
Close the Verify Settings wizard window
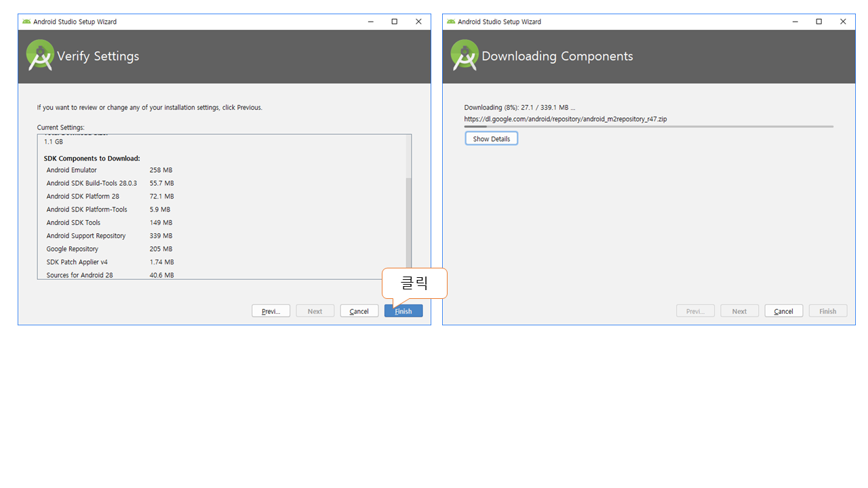pyautogui.click(x=418, y=22)
